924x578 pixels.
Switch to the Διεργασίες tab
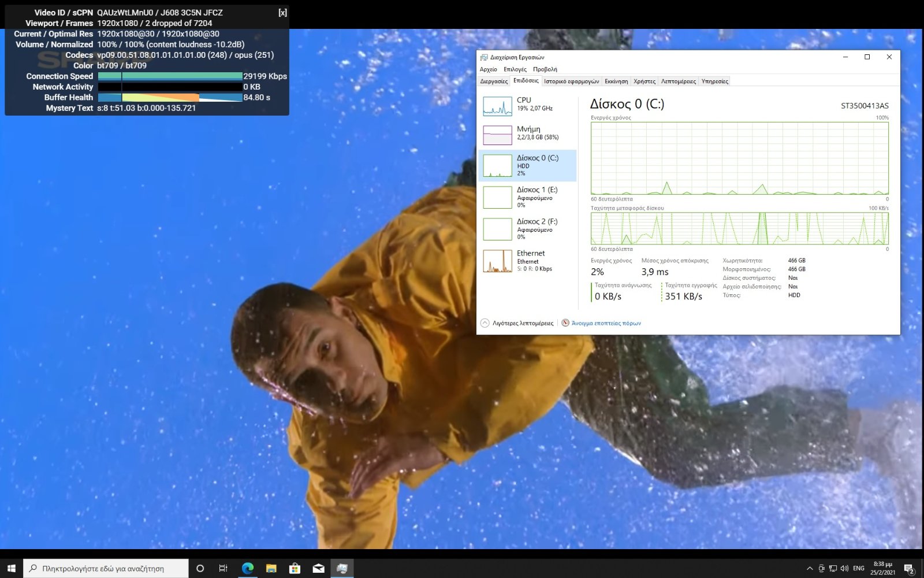494,81
